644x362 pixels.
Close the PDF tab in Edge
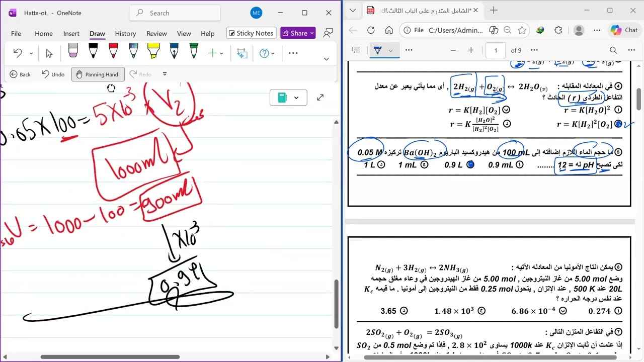coord(475,10)
